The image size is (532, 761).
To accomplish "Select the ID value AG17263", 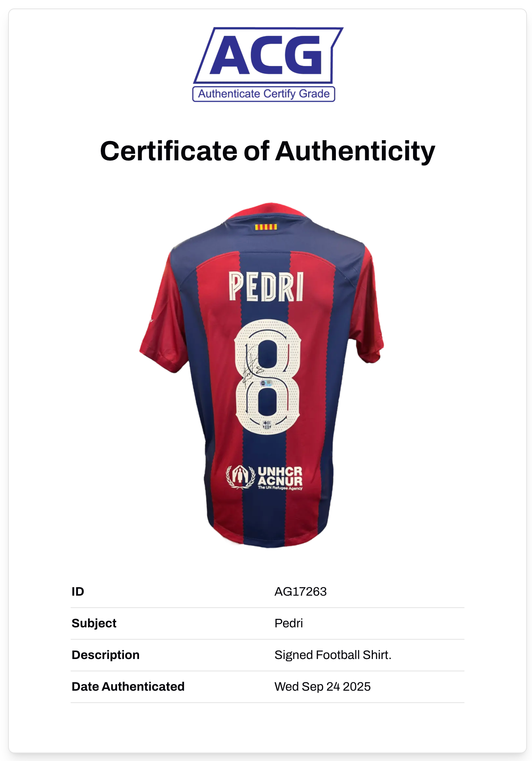I will point(300,591).
